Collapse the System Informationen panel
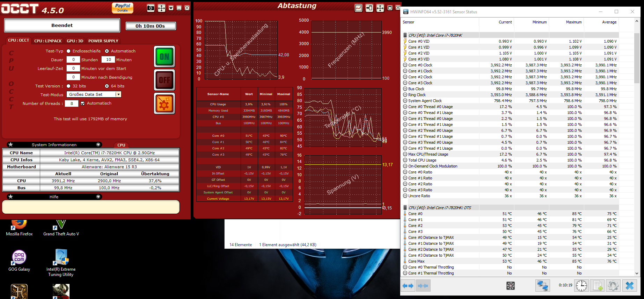 98,145
